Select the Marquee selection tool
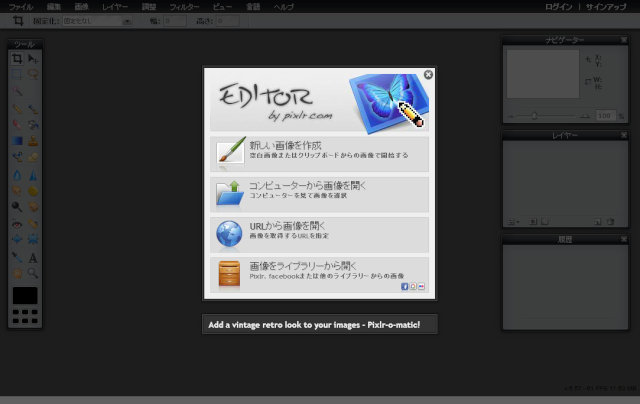 pyautogui.click(x=17, y=74)
